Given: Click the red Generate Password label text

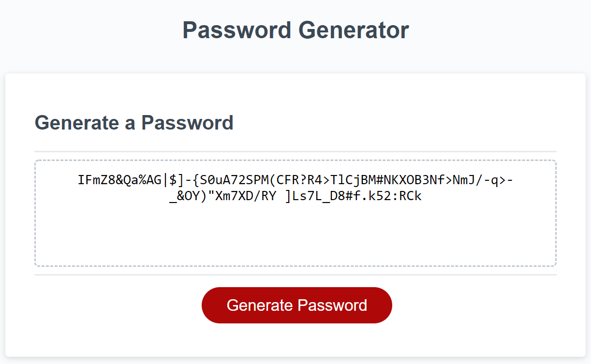Looking at the screenshot, I should pyautogui.click(x=296, y=305).
